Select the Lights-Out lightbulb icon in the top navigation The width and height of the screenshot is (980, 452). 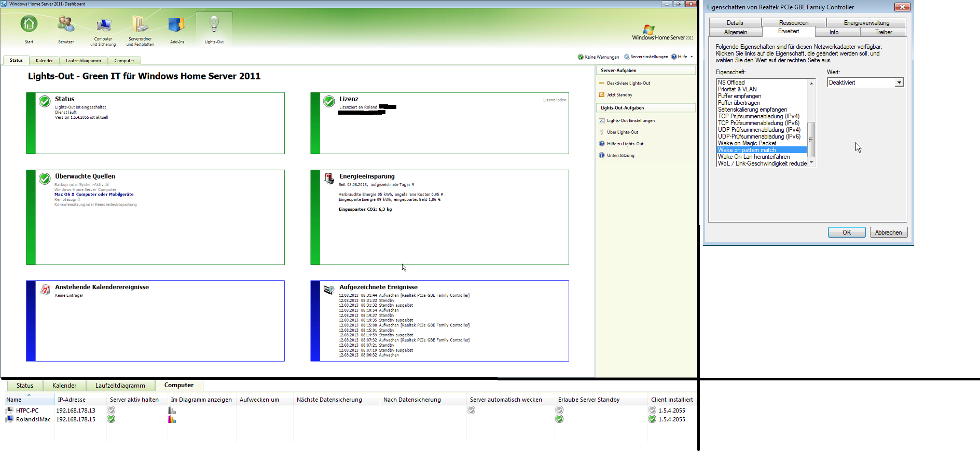point(214,24)
